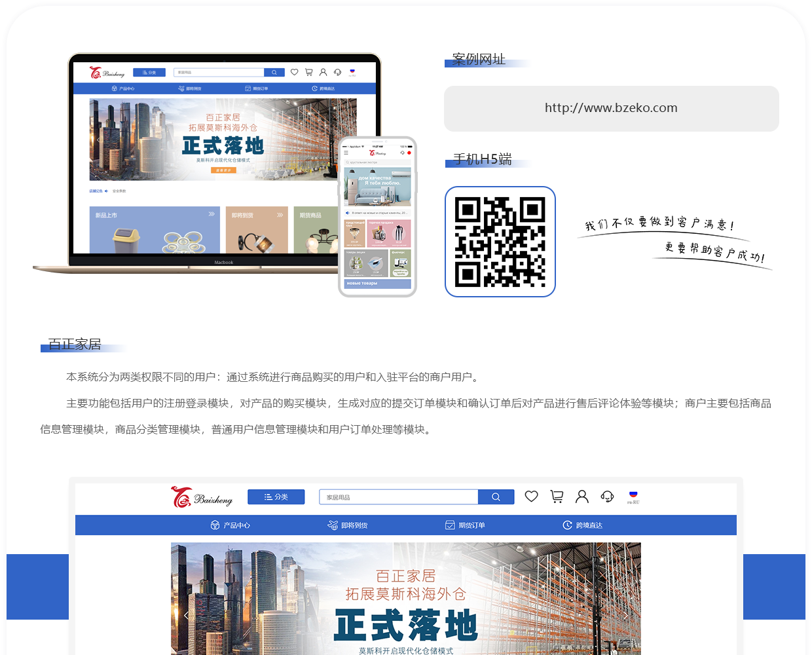Open the 即将到货 product card in laptop mockup
The image size is (812, 655).
[257, 230]
